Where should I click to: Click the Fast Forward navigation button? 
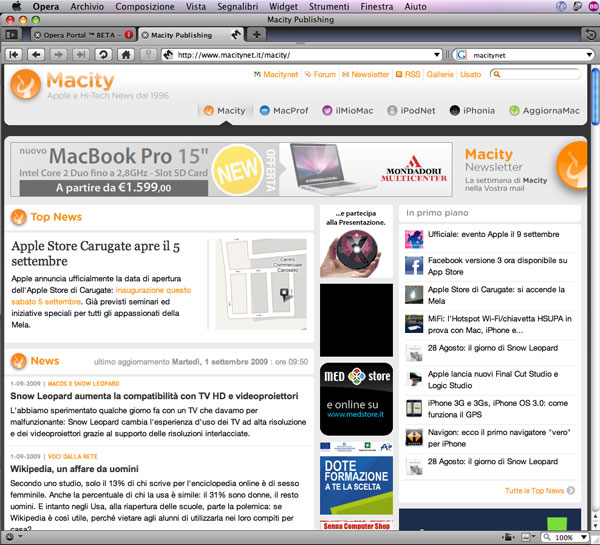pos(81,55)
